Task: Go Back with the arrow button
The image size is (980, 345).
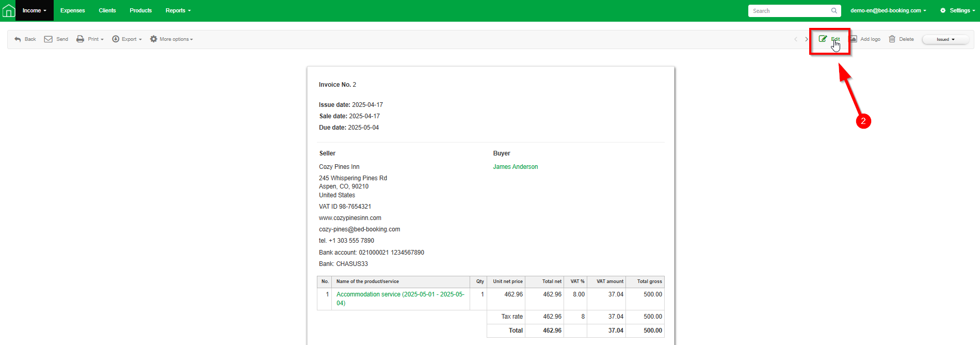Action: click(25, 39)
